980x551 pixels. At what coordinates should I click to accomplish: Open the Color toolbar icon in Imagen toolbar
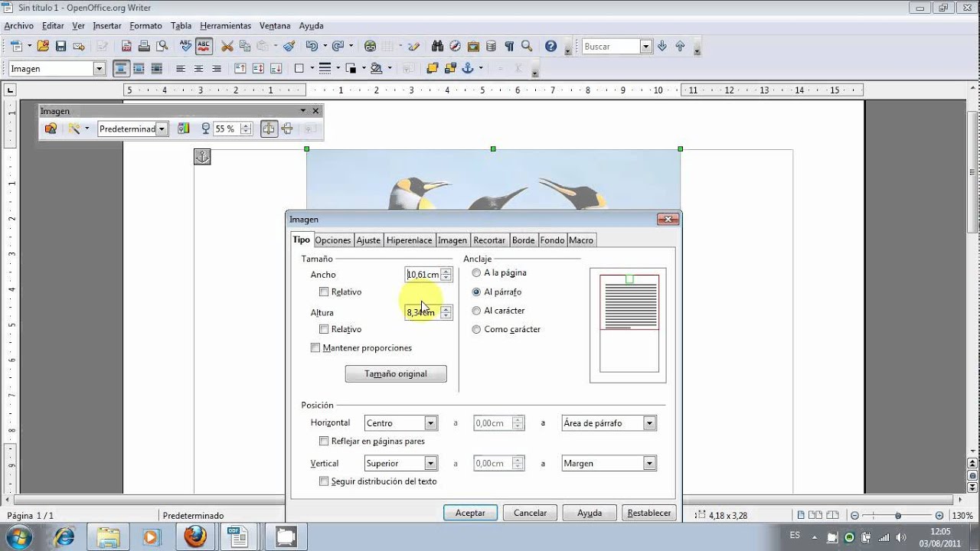point(184,129)
